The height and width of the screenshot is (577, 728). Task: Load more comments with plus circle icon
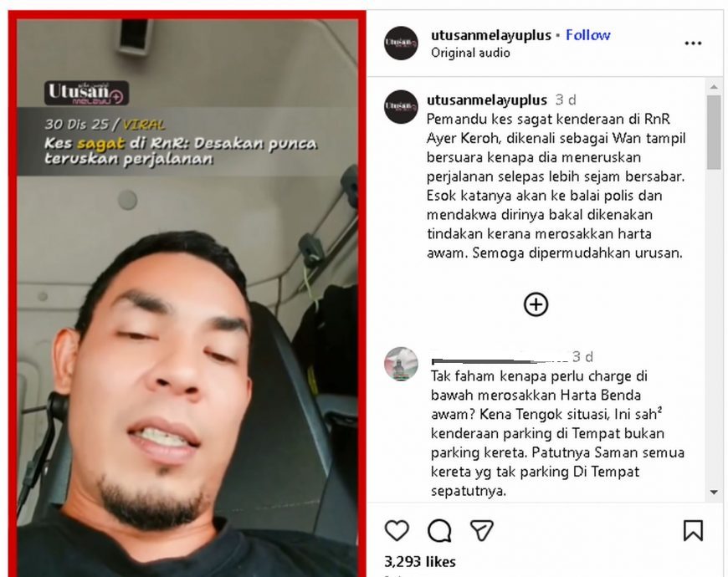[536, 304]
